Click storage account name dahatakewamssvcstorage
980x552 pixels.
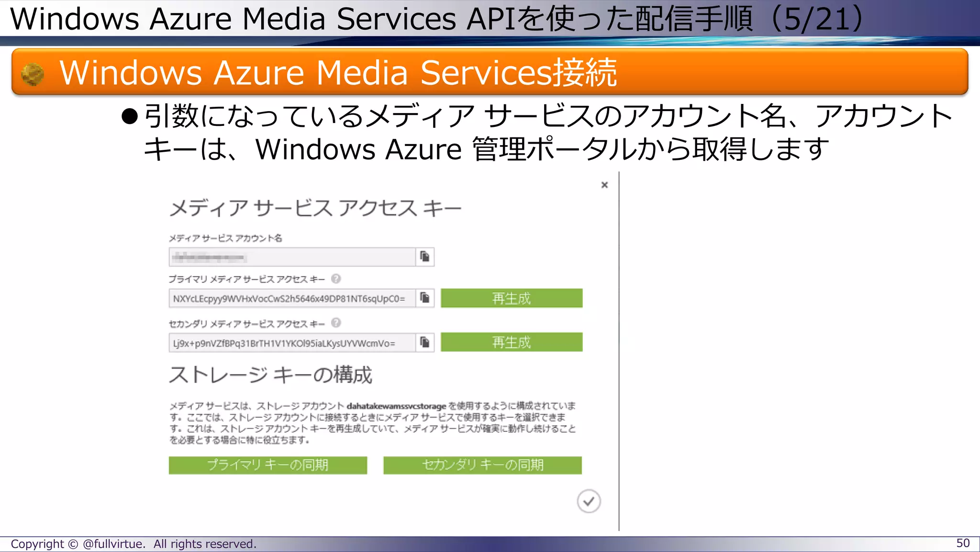[396, 406]
